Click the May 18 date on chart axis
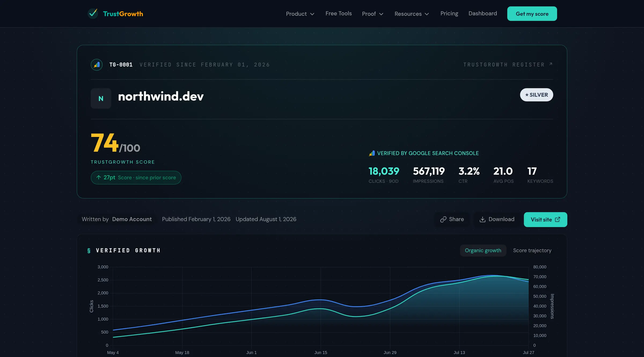Image resolution: width=644 pixels, height=357 pixels. point(182,352)
